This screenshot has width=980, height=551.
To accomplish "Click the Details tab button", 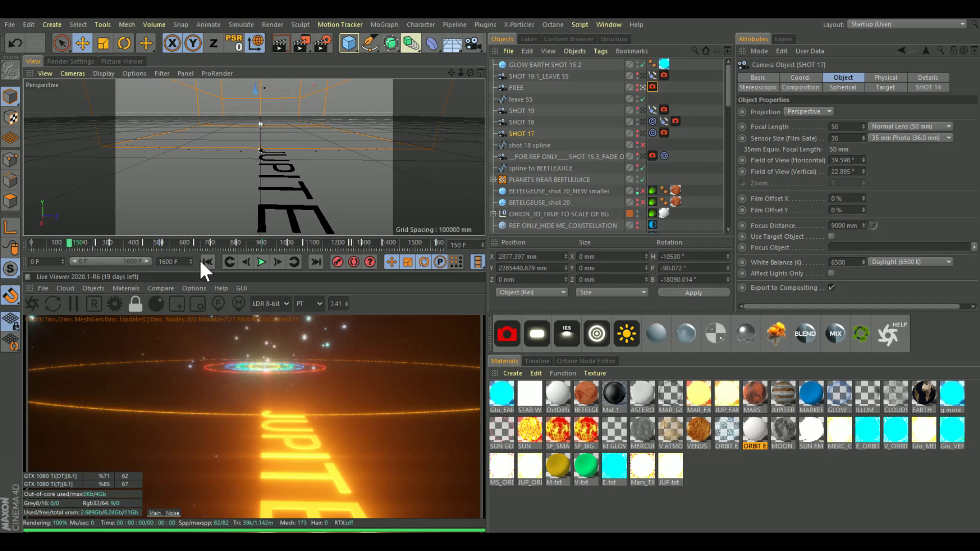I will point(927,78).
